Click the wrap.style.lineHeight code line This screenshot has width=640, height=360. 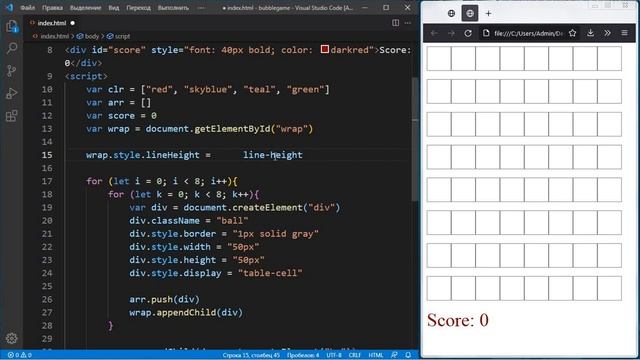tap(148, 155)
